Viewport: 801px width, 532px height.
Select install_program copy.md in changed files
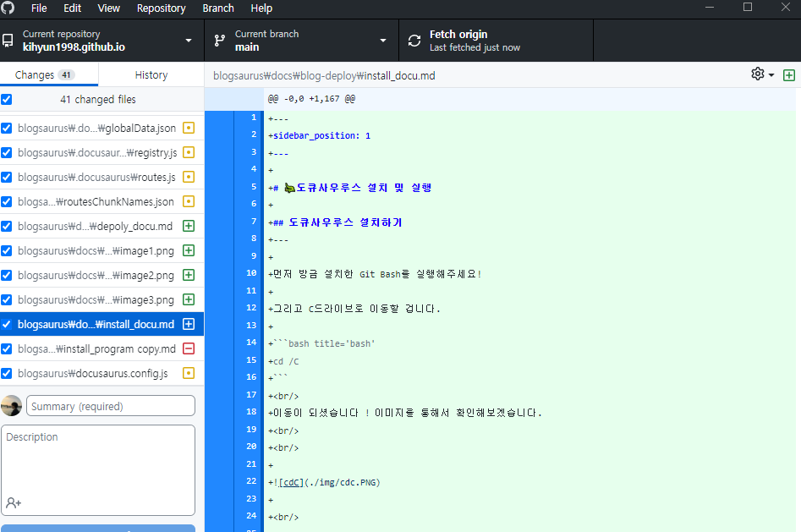(101, 348)
